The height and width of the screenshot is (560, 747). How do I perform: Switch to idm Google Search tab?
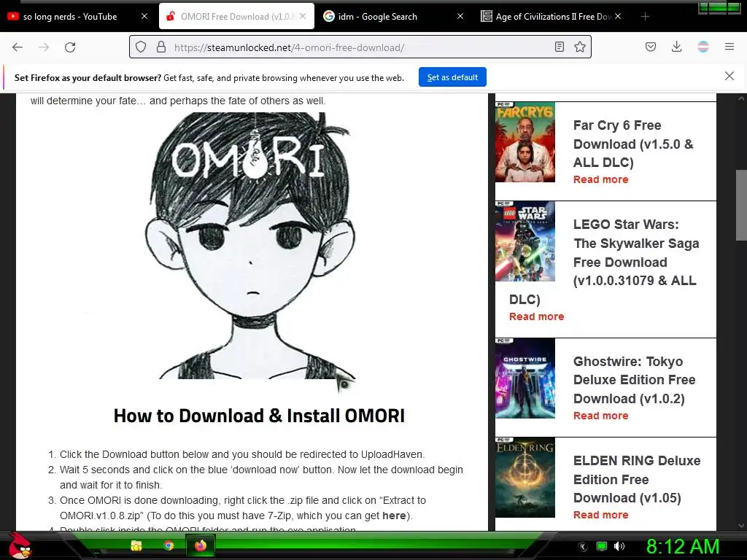click(x=377, y=17)
